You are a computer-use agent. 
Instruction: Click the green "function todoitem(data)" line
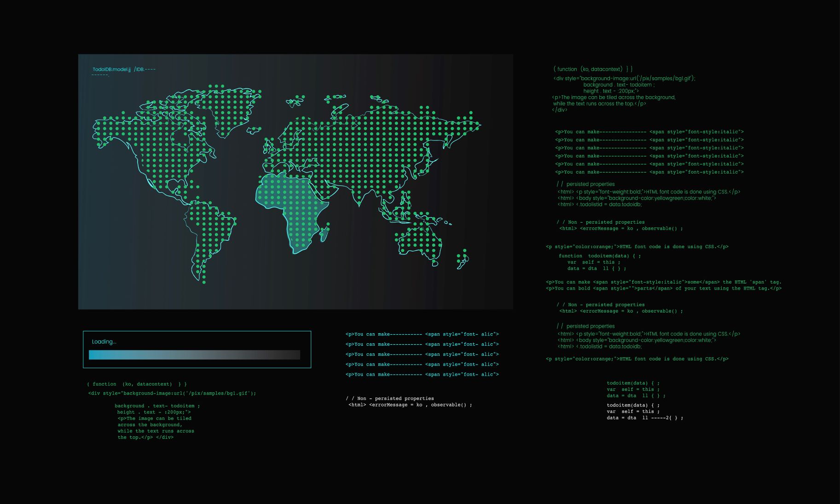tap(599, 256)
